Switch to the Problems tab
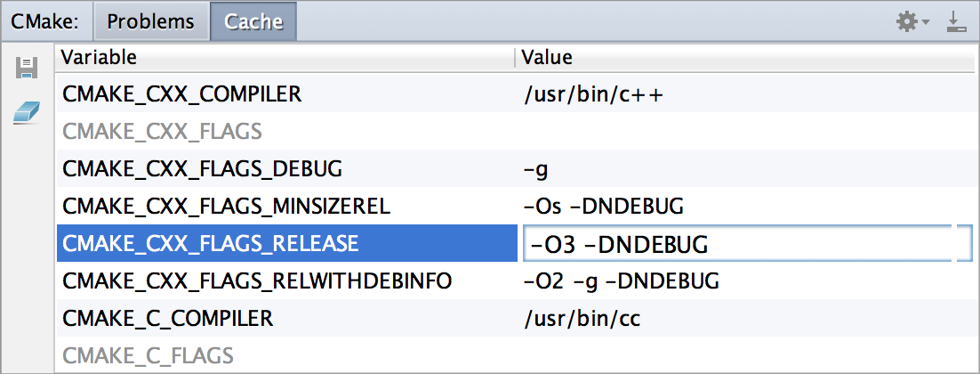This screenshot has height=374, width=980. 150,22
